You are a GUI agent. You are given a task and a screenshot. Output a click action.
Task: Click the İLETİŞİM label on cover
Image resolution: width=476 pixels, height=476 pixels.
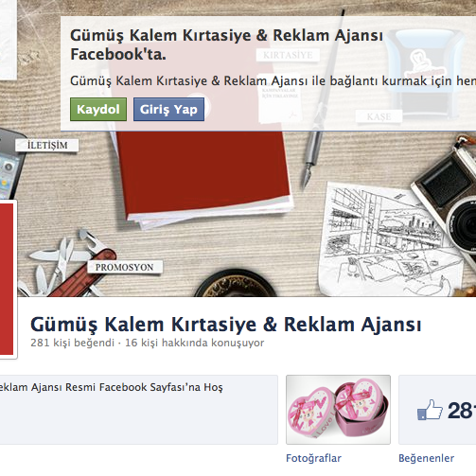[x=47, y=145]
